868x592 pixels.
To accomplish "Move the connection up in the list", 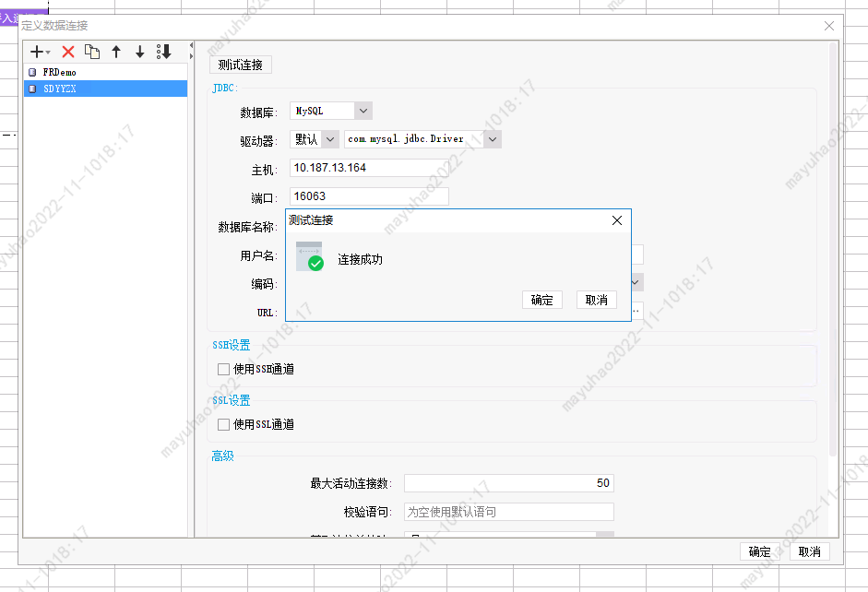I will 116,52.
